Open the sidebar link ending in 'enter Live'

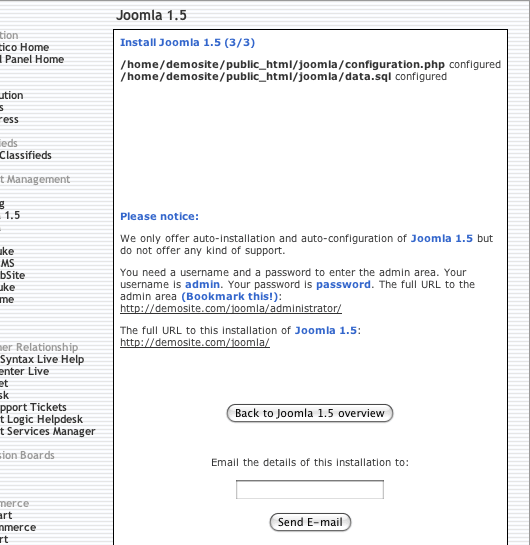[24, 371]
